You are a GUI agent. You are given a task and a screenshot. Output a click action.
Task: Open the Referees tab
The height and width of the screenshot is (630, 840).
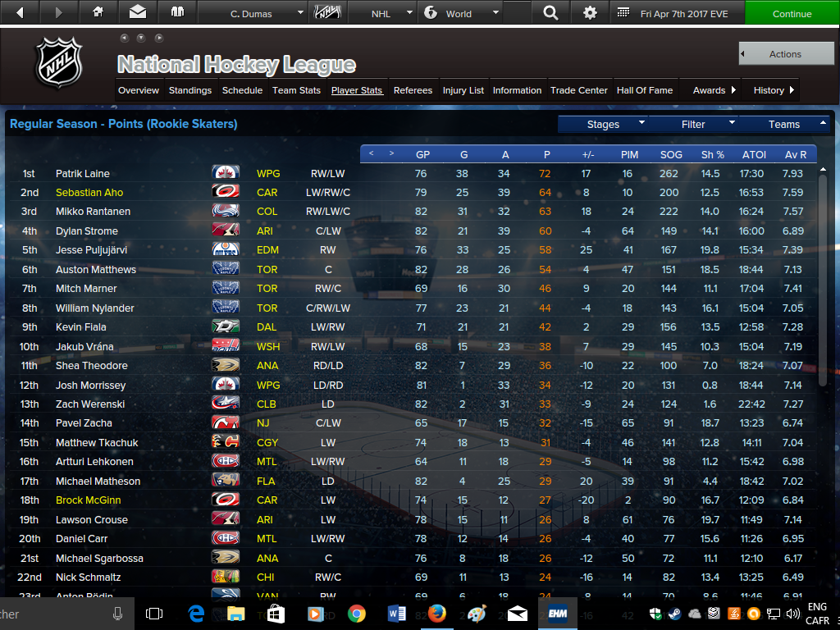[x=413, y=90]
